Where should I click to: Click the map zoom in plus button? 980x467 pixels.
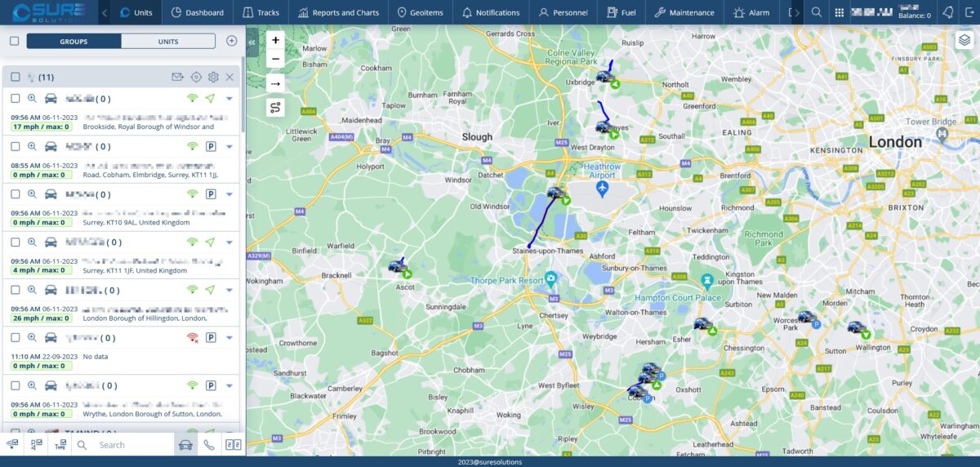tap(275, 40)
